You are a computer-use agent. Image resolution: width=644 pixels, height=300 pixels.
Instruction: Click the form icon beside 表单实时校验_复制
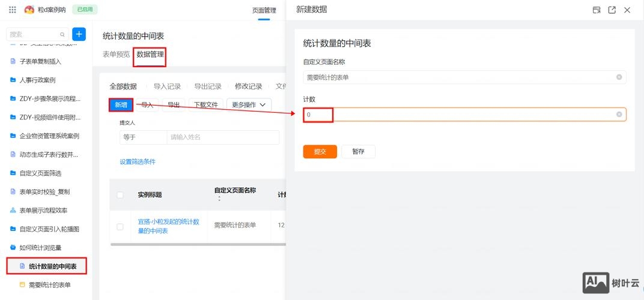13,191
